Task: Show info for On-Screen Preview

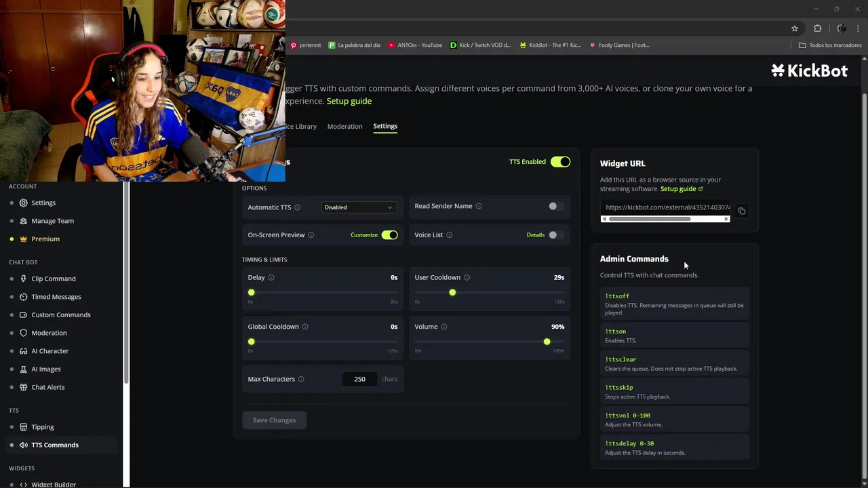Action: click(311, 235)
